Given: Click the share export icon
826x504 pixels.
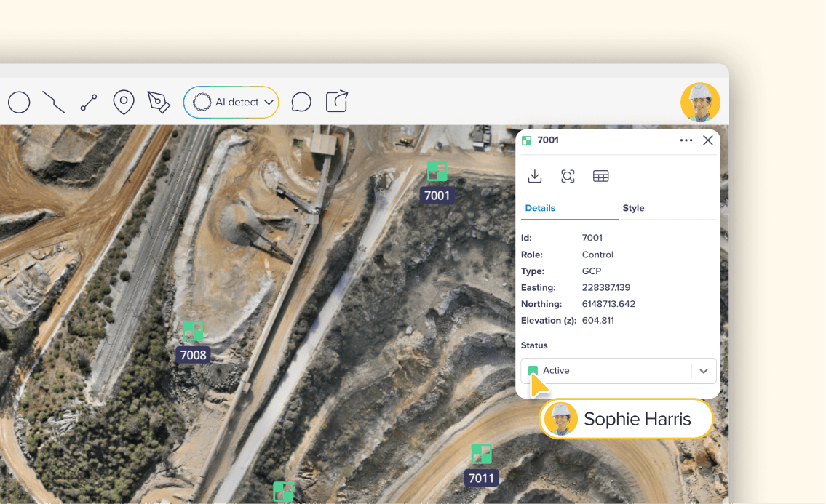Looking at the screenshot, I should [337, 101].
